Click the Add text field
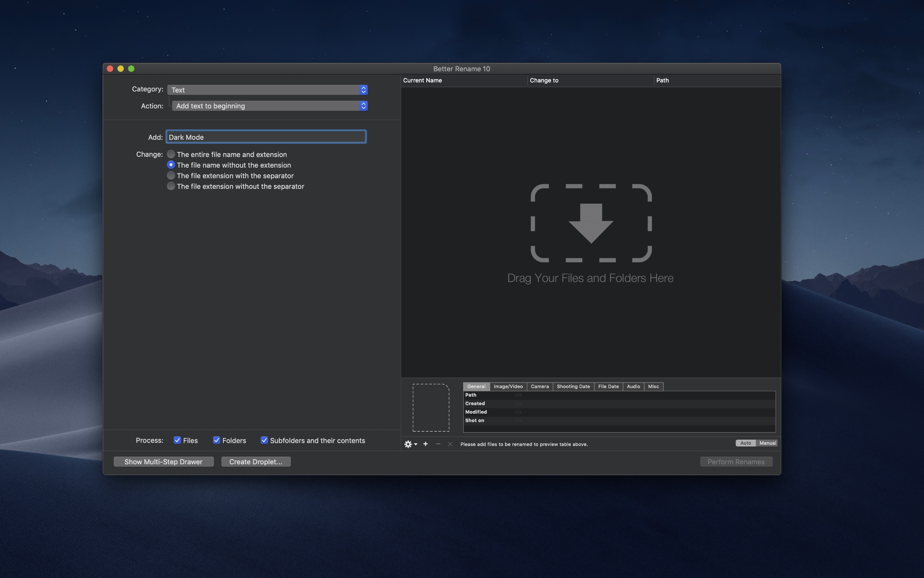924x578 pixels. coord(266,137)
